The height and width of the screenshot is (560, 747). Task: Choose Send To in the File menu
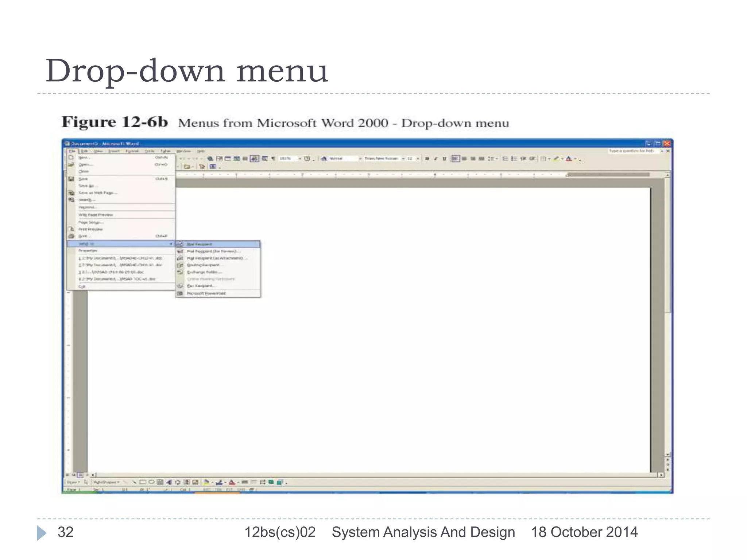(x=121, y=244)
